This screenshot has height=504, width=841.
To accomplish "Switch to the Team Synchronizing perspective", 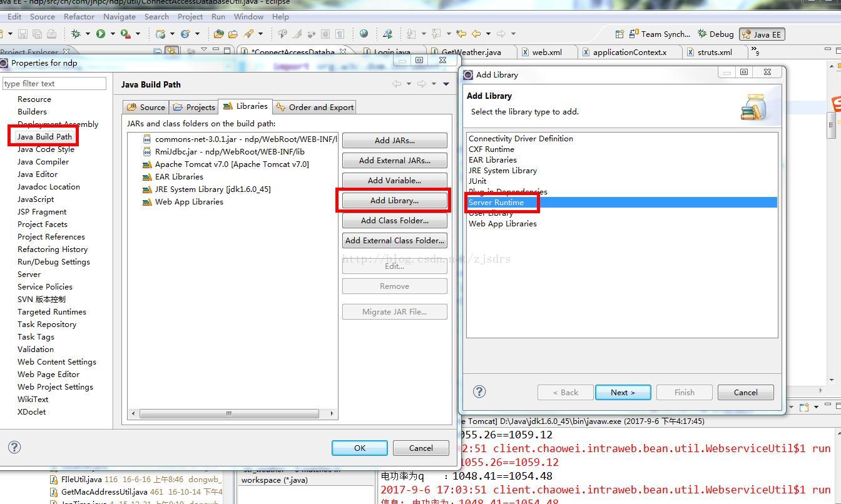I will click(x=660, y=34).
